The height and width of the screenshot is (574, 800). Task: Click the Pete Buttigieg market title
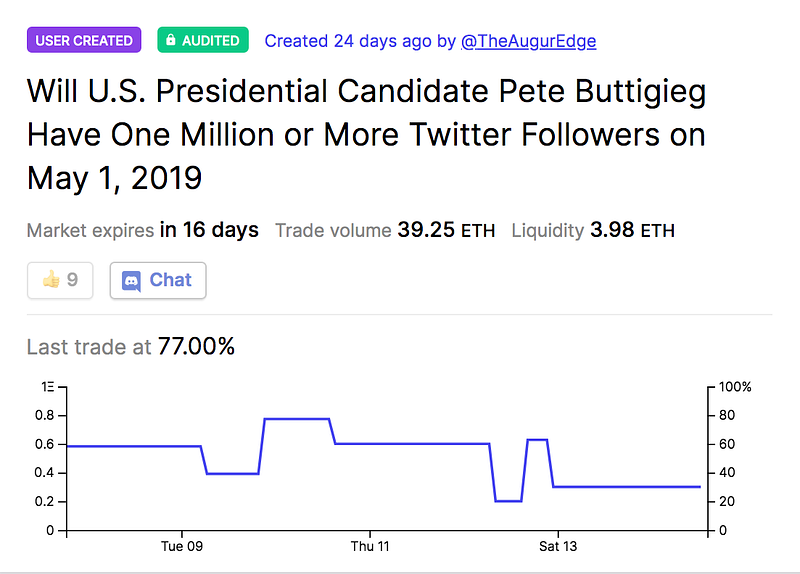[x=366, y=135]
